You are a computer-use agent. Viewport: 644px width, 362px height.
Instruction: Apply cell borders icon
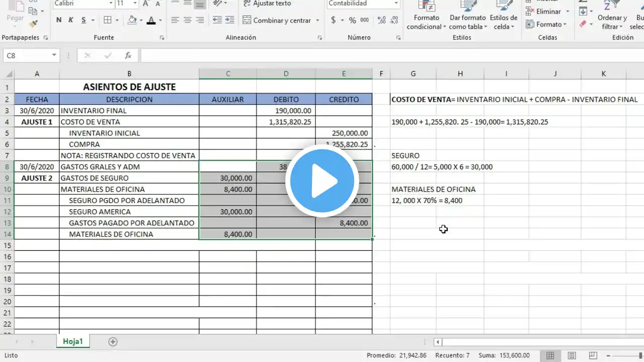pyautogui.click(x=108, y=20)
